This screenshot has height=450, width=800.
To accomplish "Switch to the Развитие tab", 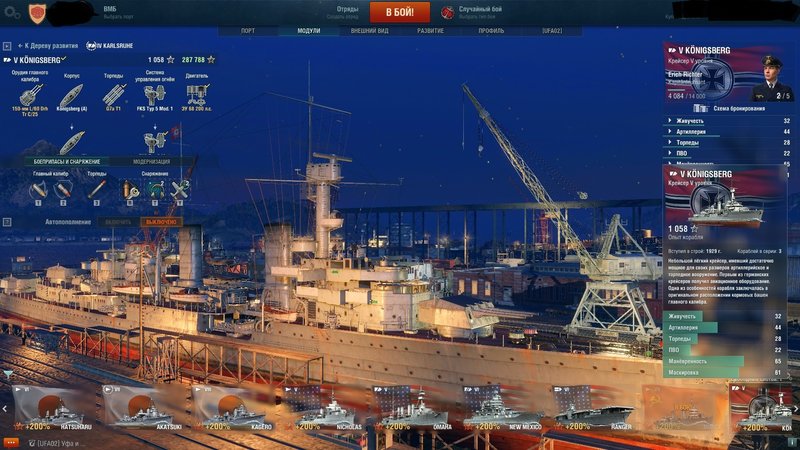I will 430,31.
